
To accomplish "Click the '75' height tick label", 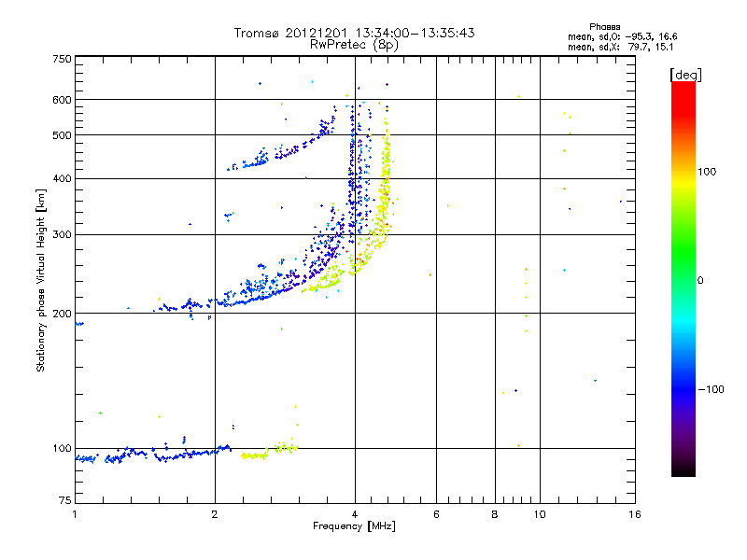I will (x=65, y=500).
